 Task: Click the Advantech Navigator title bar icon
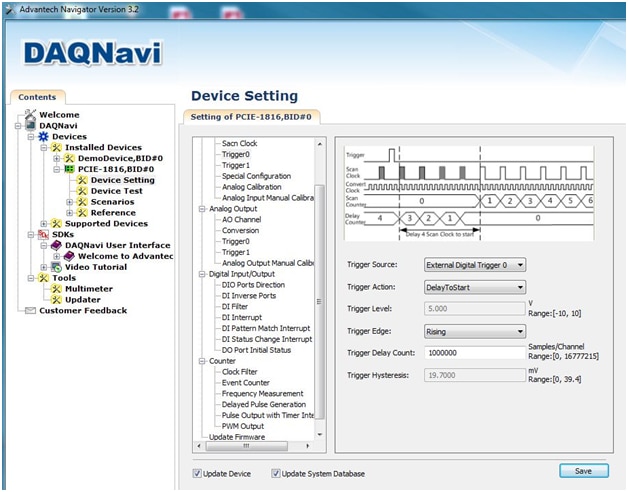[x=11, y=9]
